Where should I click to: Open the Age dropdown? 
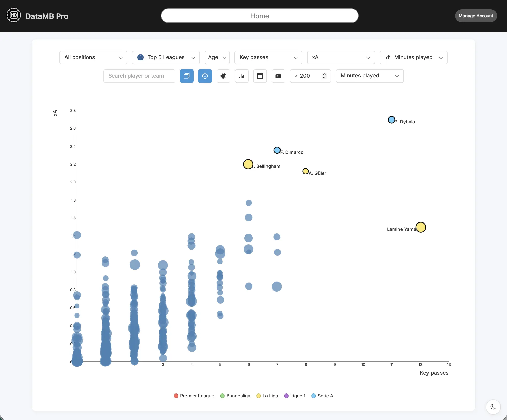217,58
